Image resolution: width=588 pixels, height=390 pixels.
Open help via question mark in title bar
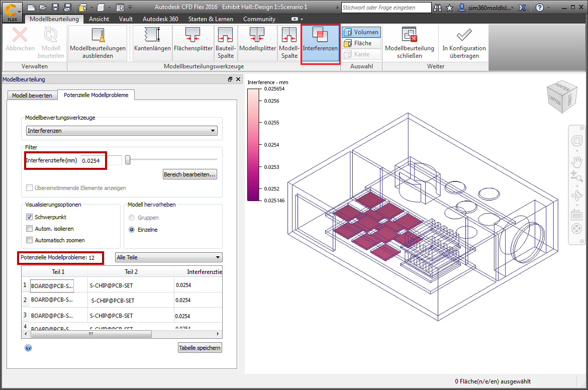[x=540, y=8]
